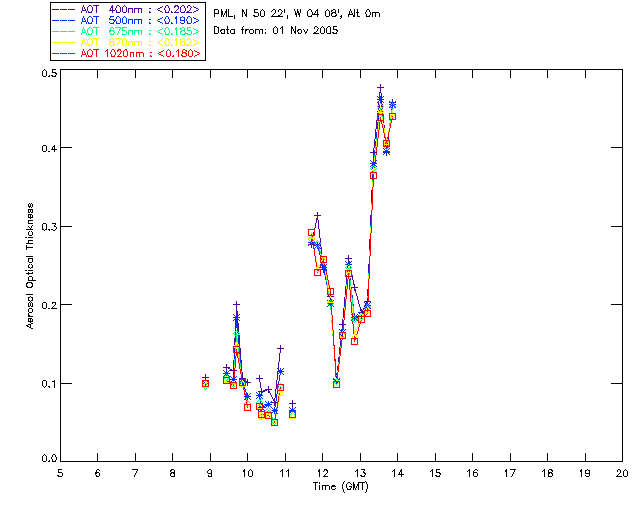Click the Data from 01 Nov 2005 text
Viewport: 640px width, 512px height.
[x=276, y=31]
